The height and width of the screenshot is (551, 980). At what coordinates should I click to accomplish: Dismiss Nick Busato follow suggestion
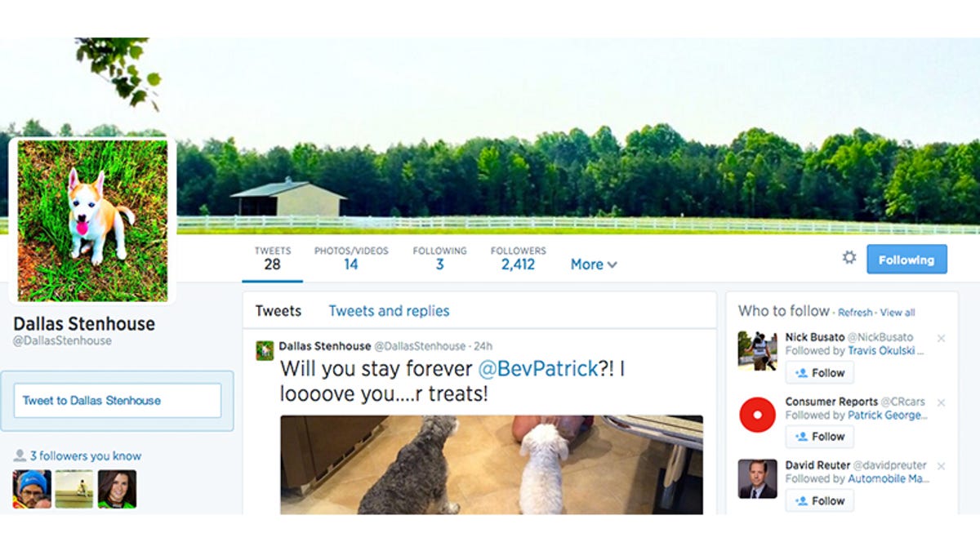pos(941,338)
